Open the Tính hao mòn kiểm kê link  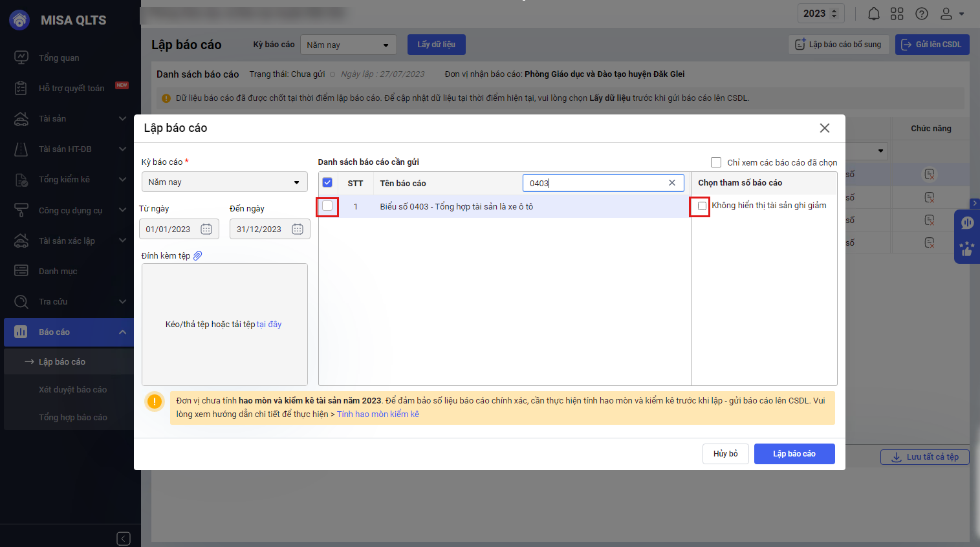click(x=378, y=414)
